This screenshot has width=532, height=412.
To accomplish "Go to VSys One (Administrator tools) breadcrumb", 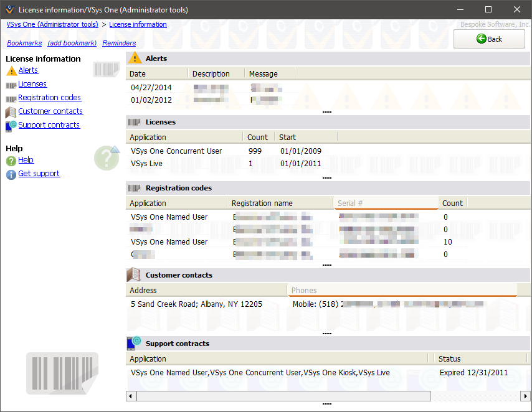I will click(52, 24).
